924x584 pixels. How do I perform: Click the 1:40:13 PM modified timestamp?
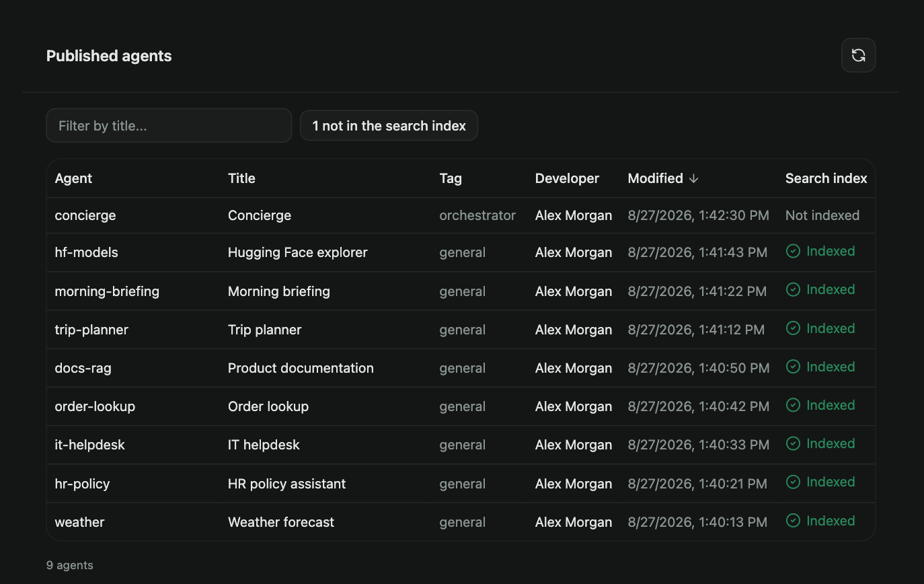pos(697,522)
